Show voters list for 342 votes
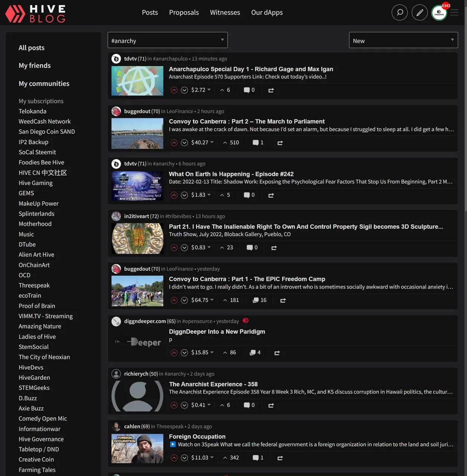The height and width of the screenshot is (476, 467). tap(231, 458)
